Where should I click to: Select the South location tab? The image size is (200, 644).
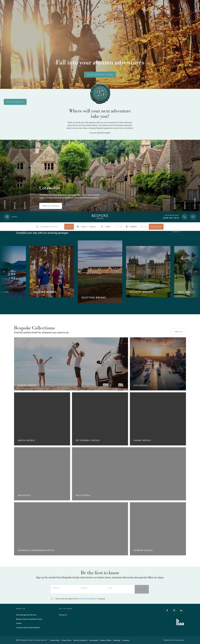click(25, 205)
